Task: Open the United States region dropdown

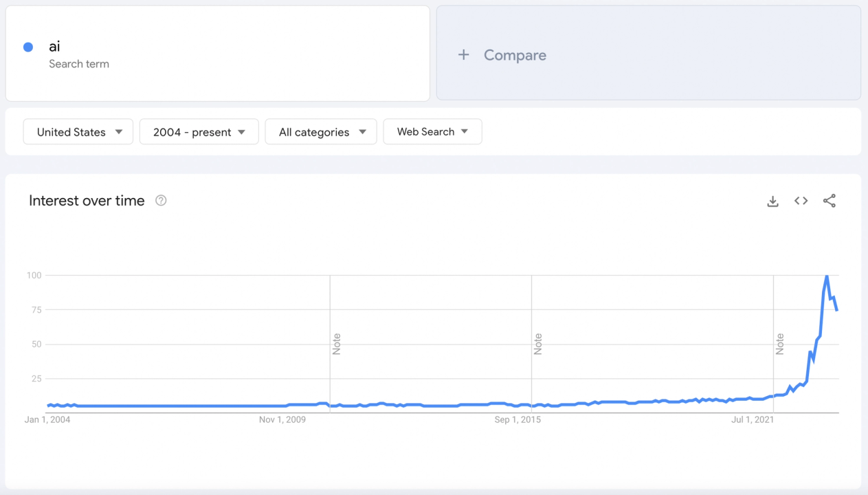Action: 78,131
